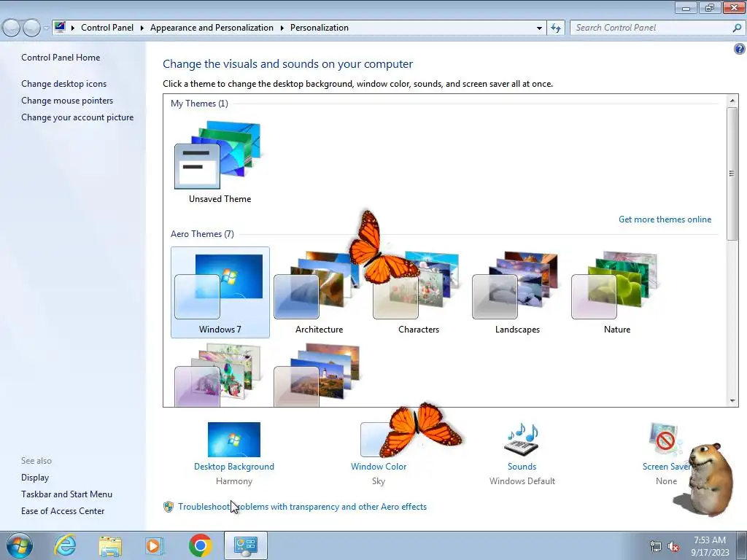Image resolution: width=747 pixels, height=560 pixels.
Task: Open Taskbar and Start Menu link
Action: pyautogui.click(x=66, y=494)
